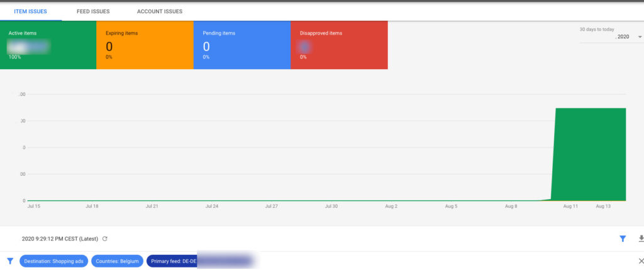Select the orange Expiring items card
Viewport: 644px width, 270px height.
click(x=145, y=45)
